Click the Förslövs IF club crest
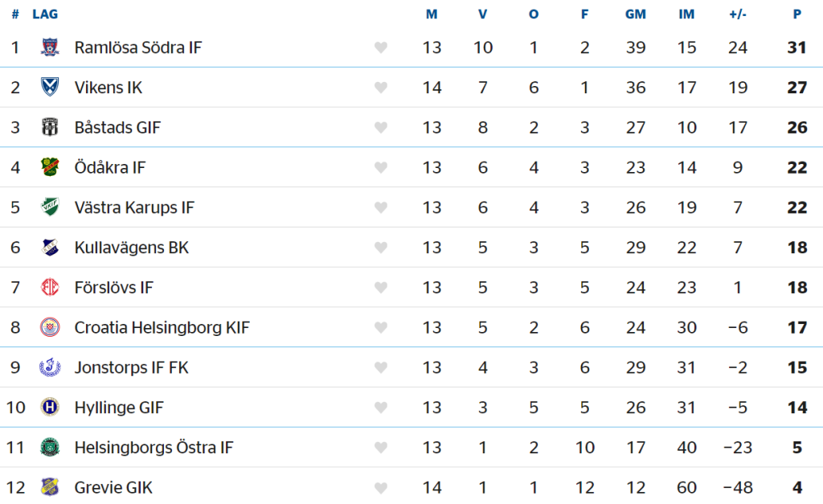The width and height of the screenshot is (823, 504). click(50, 288)
